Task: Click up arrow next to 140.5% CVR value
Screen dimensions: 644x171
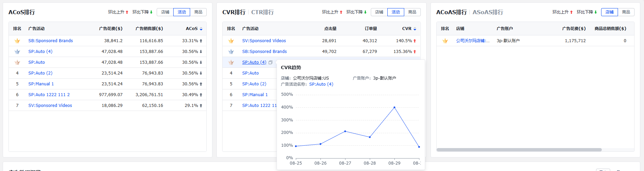Action: (x=415, y=41)
